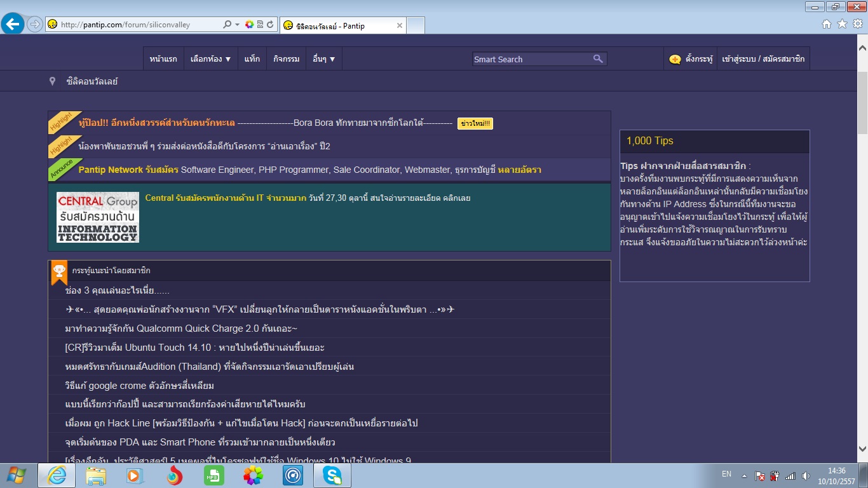The height and width of the screenshot is (488, 868).
Task: Expand the อื่นๆ dropdown menu
Action: (324, 59)
